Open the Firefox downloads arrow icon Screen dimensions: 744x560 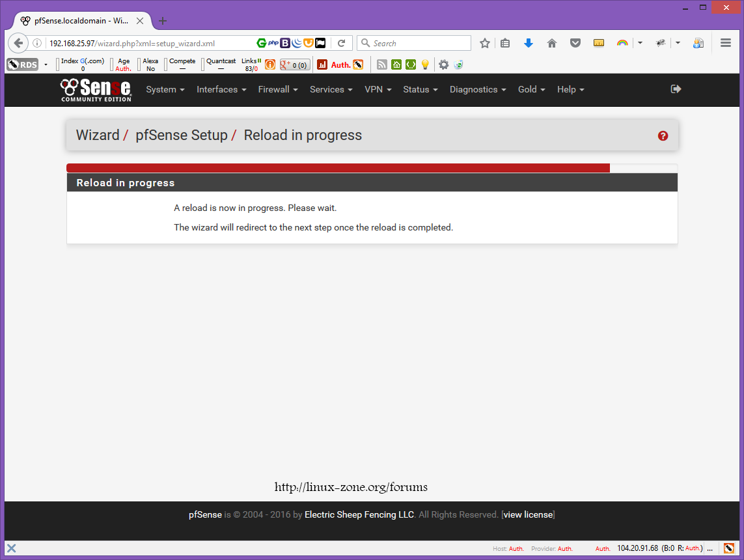(529, 43)
